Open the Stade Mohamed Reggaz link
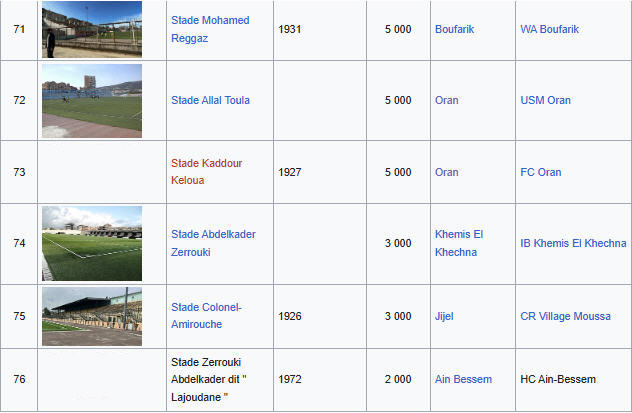The image size is (632, 413). coord(210,29)
